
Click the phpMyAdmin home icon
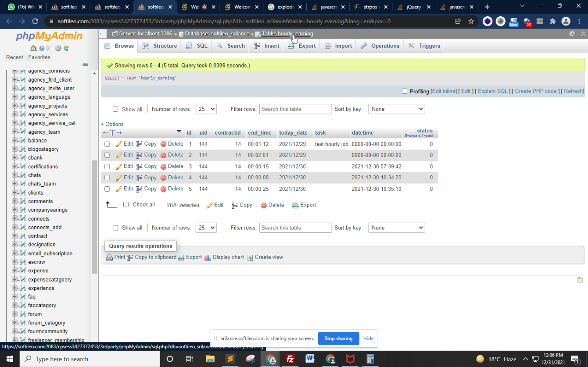(33, 48)
